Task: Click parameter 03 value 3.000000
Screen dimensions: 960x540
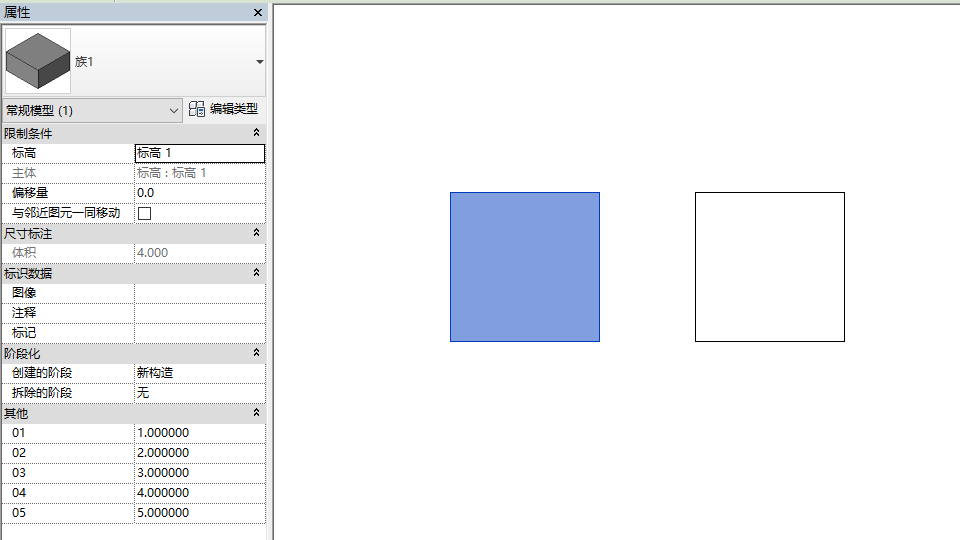Action: click(200, 473)
